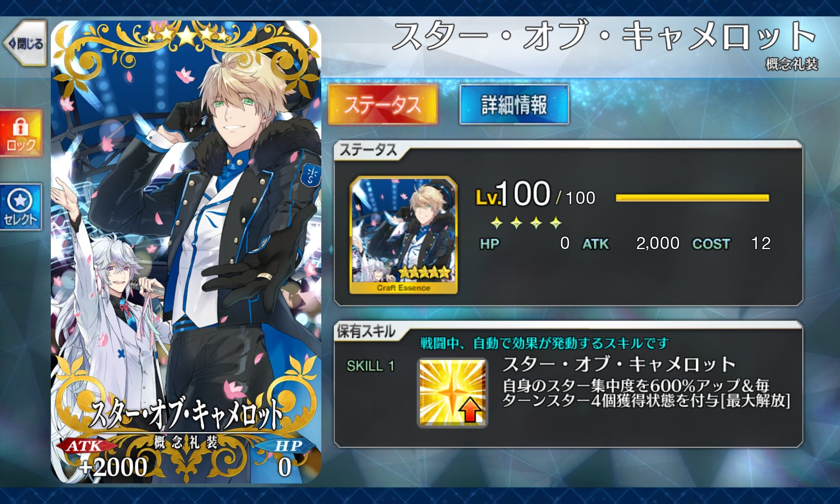This screenshot has height=504, width=840.
Task: Click the blue HP badge on card
Action: (288, 446)
